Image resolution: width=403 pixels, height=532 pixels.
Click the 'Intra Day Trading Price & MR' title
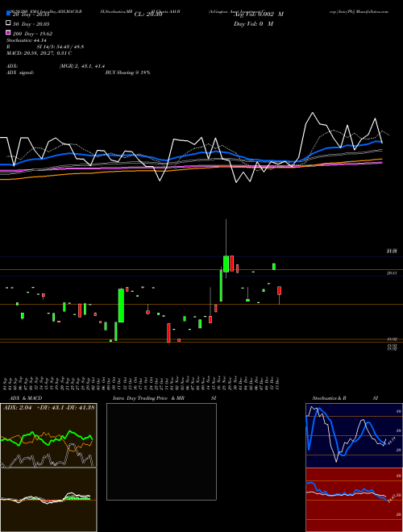(x=148, y=398)
